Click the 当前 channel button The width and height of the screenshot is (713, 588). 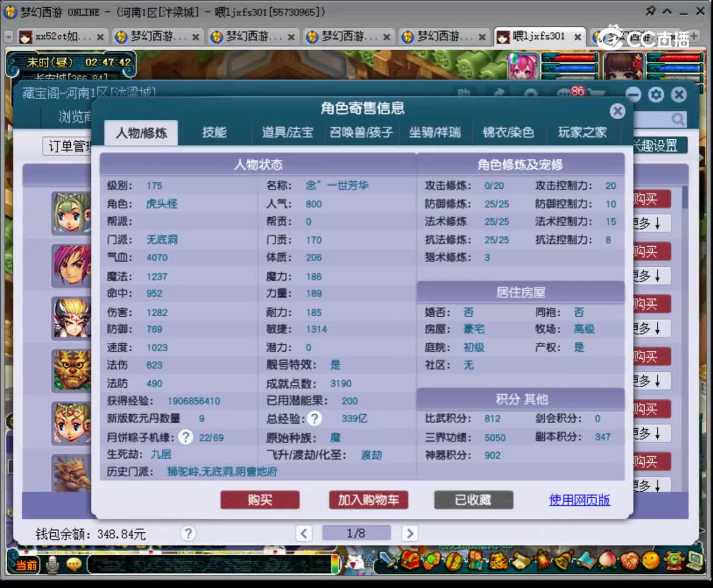click(26, 565)
